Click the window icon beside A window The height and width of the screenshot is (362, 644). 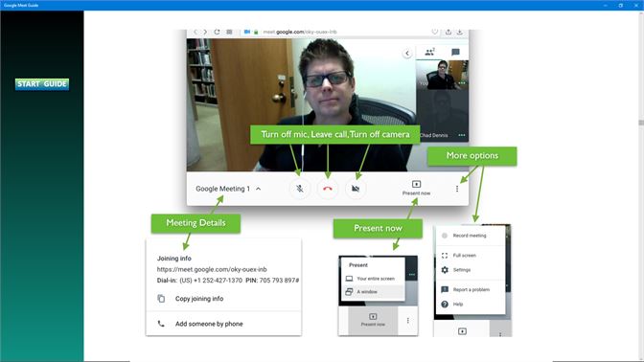[x=349, y=292]
